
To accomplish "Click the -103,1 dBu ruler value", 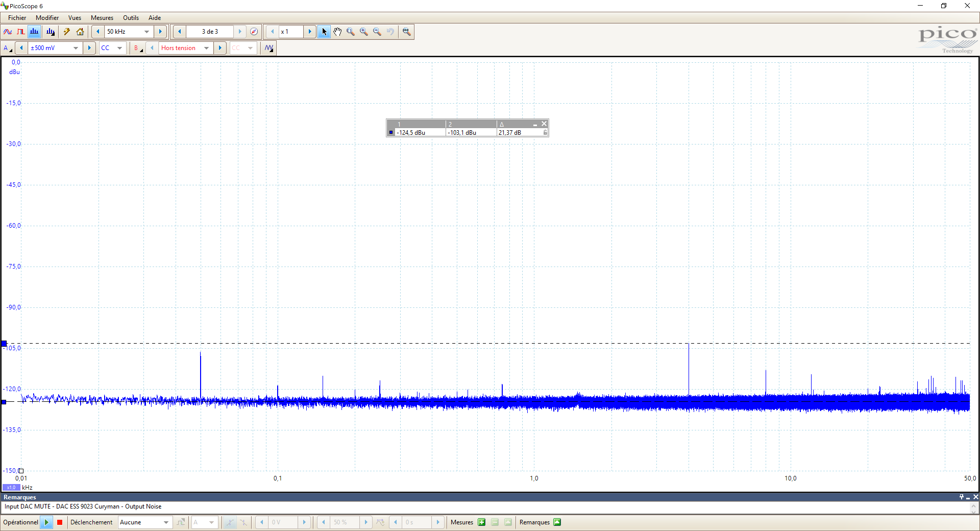I will (462, 133).
